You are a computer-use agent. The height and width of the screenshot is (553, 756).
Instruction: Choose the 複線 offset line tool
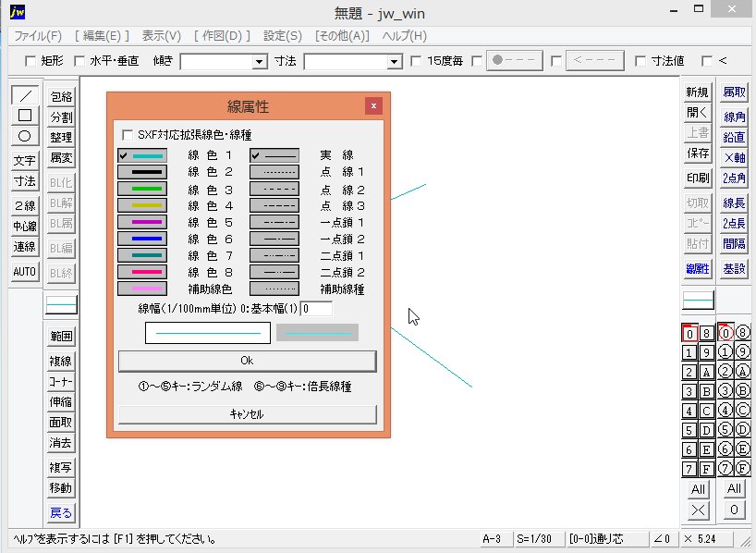(61, 361)
